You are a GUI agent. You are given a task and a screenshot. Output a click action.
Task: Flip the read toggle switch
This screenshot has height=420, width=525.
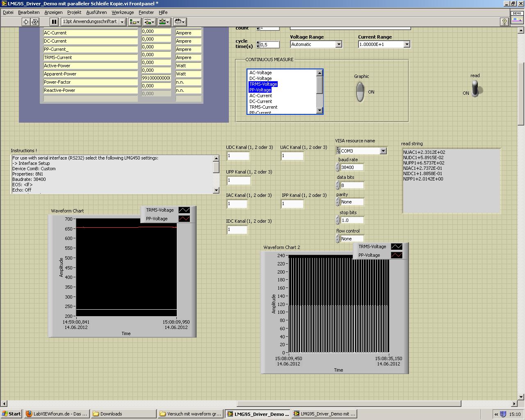(475, 89)
